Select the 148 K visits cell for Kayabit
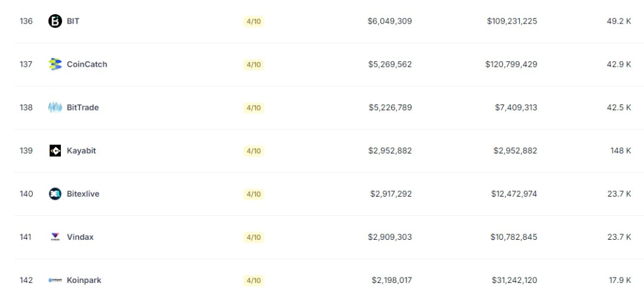 pos(620,151)
